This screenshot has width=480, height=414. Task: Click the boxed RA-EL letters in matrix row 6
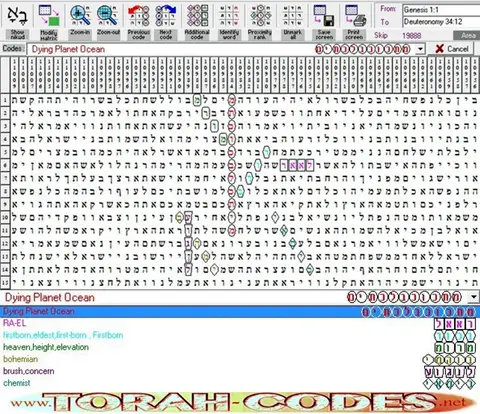point(296,165)
